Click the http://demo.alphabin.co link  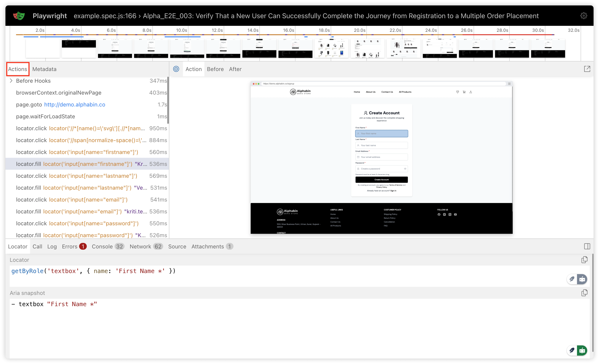[x=75, y=105]
